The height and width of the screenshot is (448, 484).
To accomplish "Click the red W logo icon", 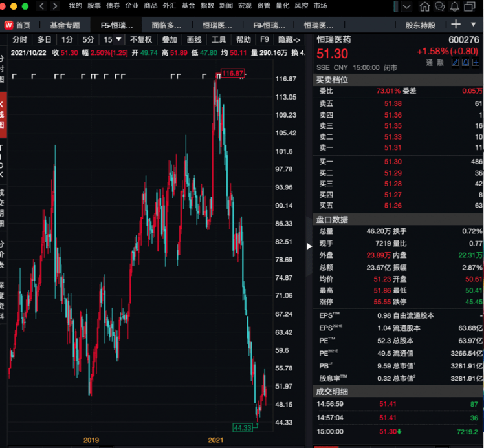I will tap(8, 25).
